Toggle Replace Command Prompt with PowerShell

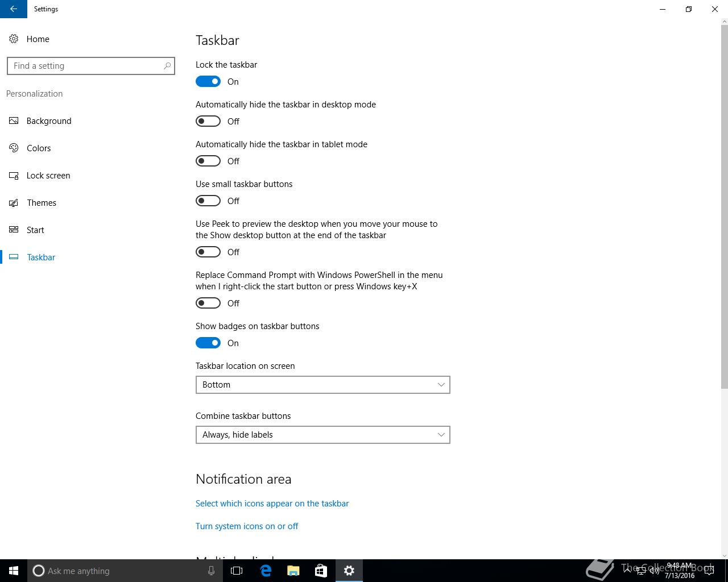[208, 303]
